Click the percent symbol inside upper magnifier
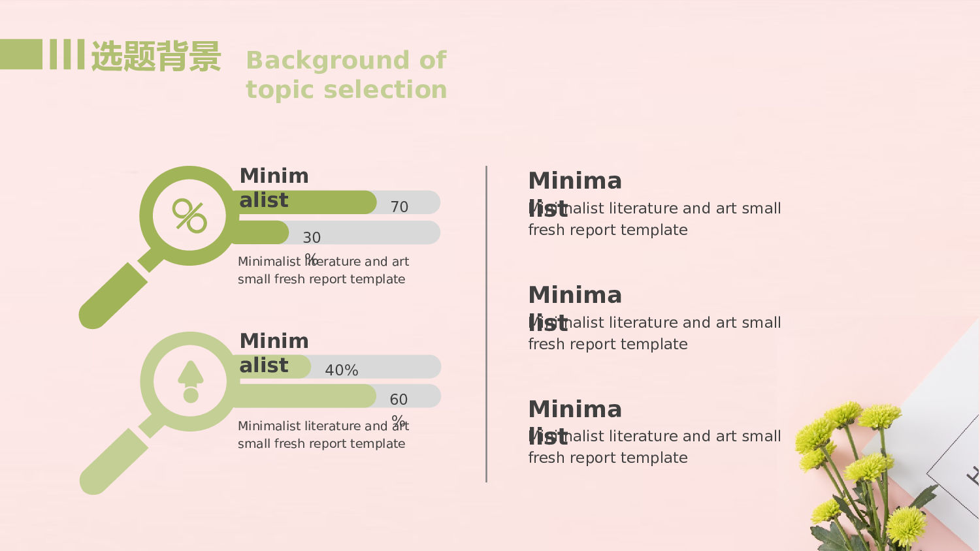Viewport: 980px width, 551px height. pyautogui.click(x=189, y=216)
